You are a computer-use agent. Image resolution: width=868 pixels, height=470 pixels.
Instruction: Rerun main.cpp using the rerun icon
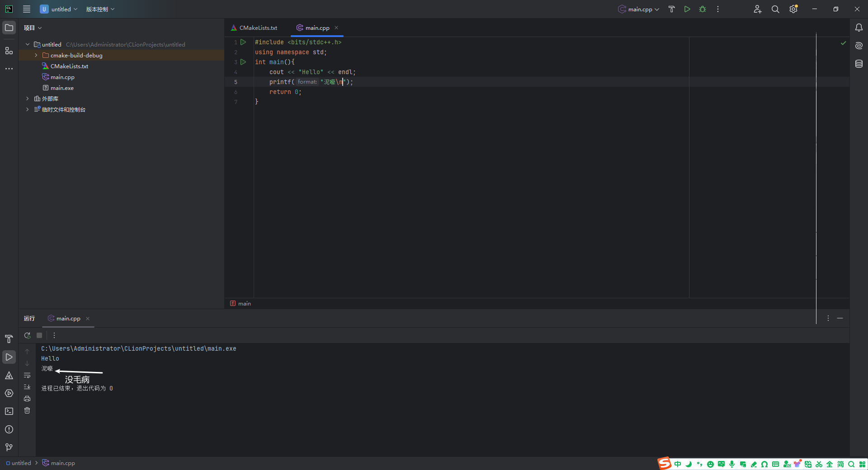point(27,336)
